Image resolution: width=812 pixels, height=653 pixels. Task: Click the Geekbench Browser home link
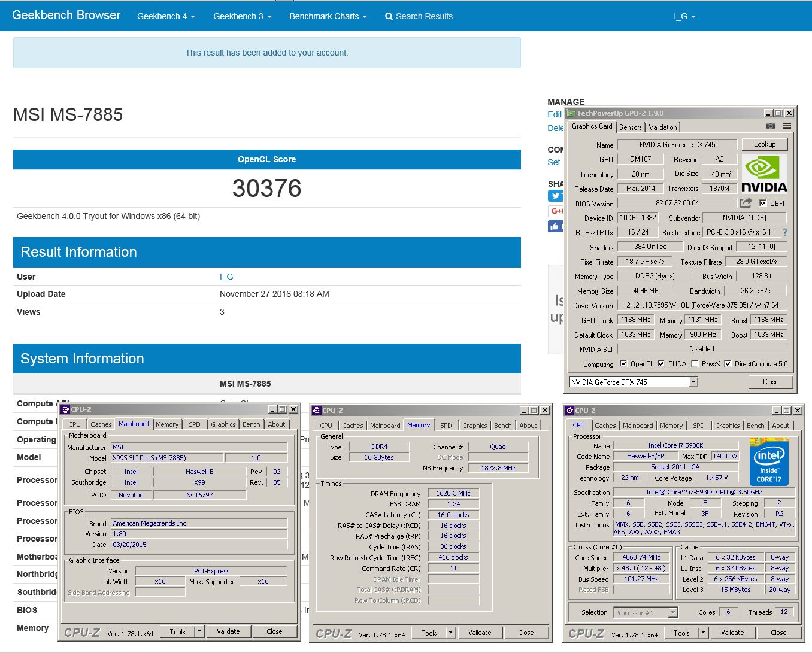tap(66, 15)
